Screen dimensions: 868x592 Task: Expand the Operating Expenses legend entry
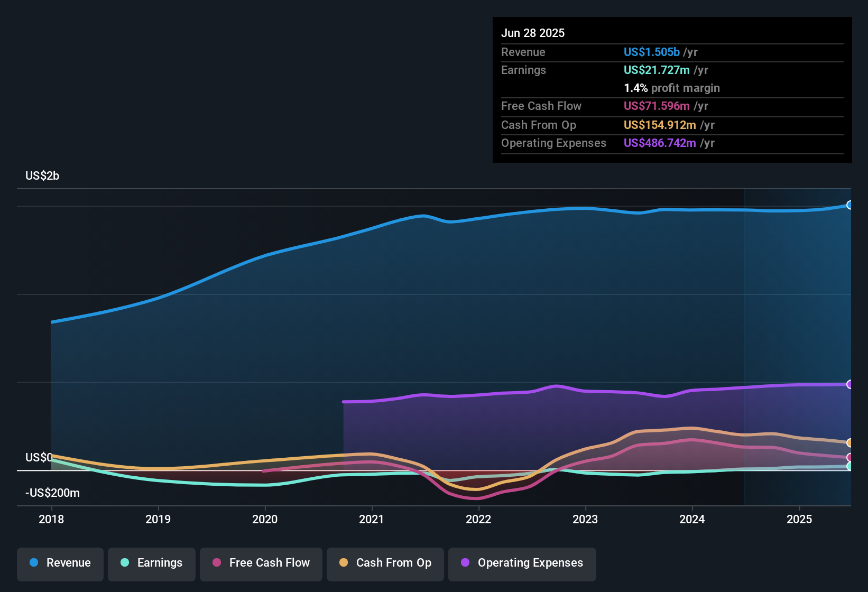coord(522,563)
